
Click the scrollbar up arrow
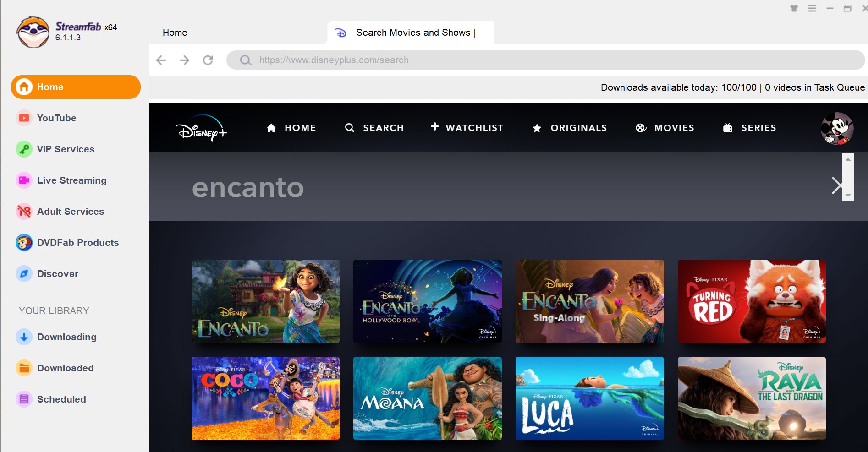[x=848, y=159]
